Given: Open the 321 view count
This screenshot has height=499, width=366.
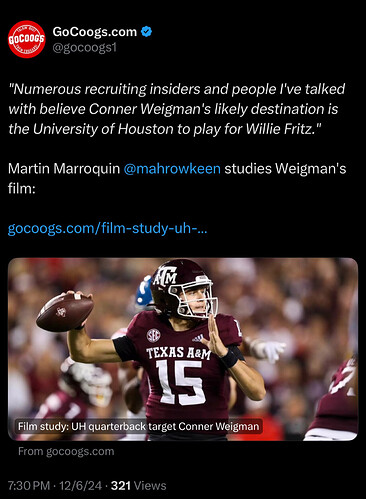Looking at the screenshot, I should coord(121,486).
